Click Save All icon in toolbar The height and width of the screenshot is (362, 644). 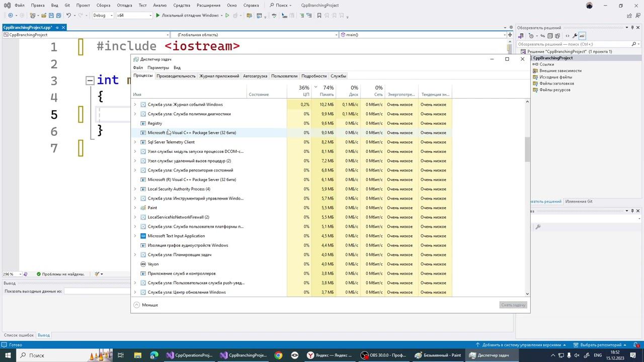tap(58, 16)
